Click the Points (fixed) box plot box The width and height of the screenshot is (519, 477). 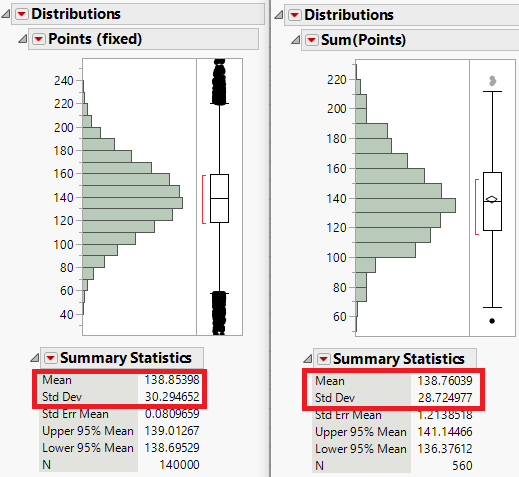(x=219, y=198)
